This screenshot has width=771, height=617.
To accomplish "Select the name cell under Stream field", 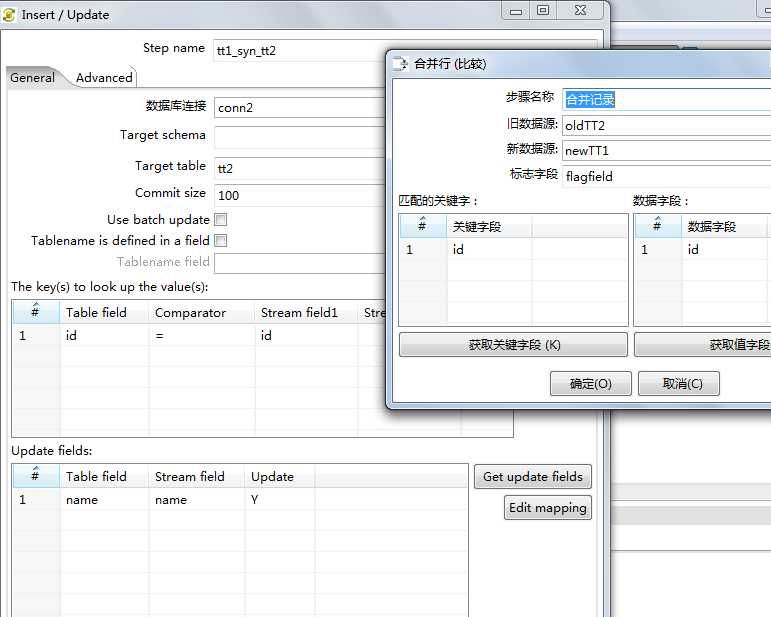I will pos(196,499).
